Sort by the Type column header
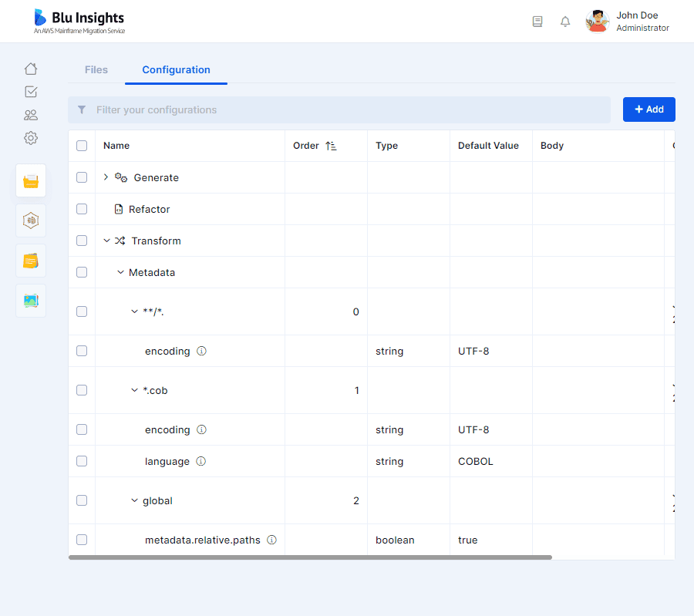Screen dimensions: 694x616 387,146
